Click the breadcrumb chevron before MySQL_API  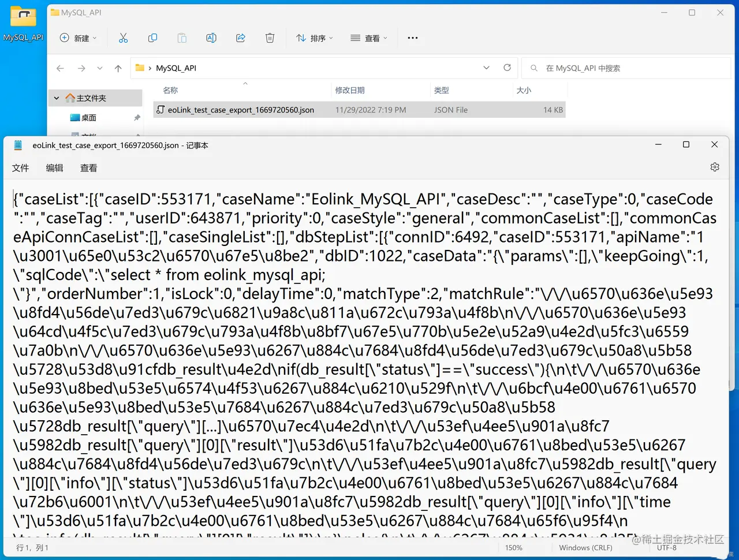coord(150,68)
